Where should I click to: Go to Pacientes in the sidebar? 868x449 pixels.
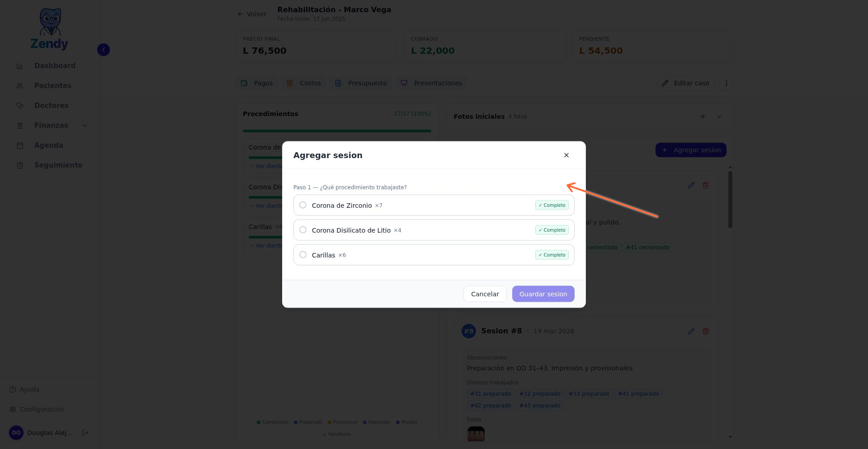(52, 86)
